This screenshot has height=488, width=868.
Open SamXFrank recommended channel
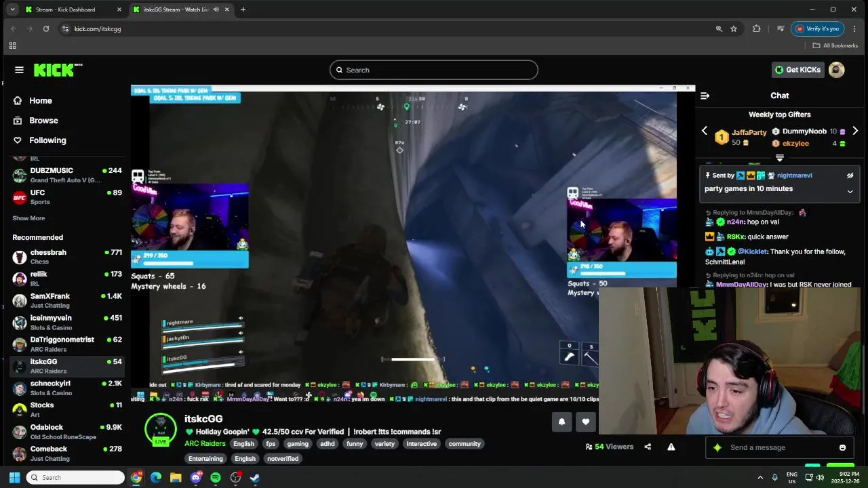[66, 300]
